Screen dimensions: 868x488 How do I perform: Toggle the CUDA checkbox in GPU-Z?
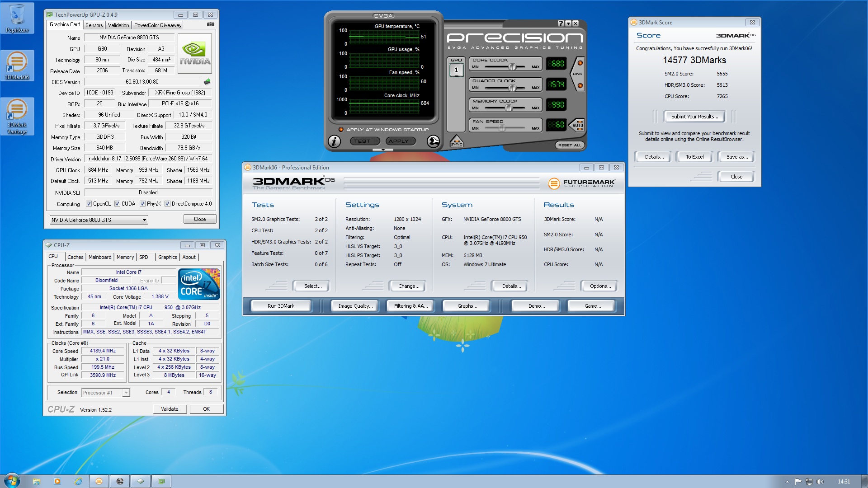click(x=117, y=204)
